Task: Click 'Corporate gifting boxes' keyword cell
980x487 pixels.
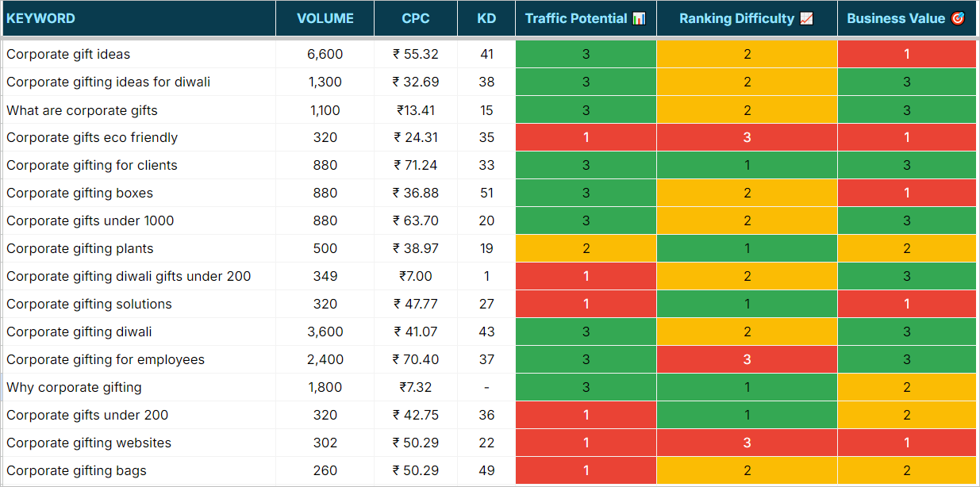Action: coord(139,193)
